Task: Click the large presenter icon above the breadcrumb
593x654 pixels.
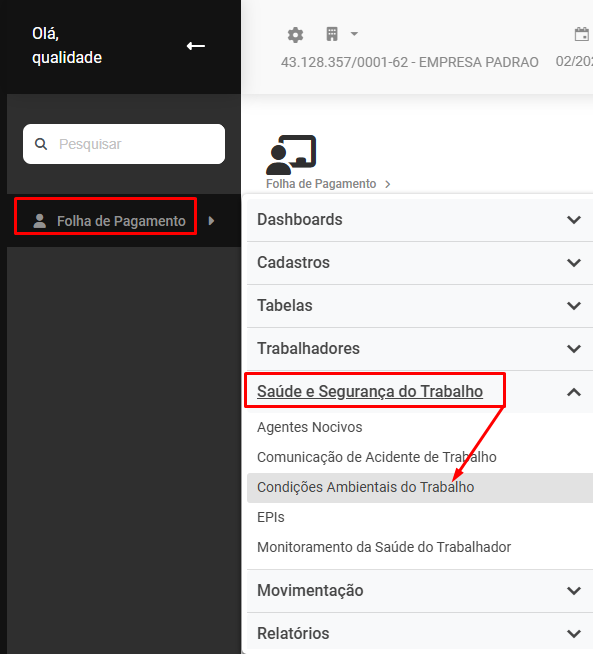Action: [x=291, y=154]
